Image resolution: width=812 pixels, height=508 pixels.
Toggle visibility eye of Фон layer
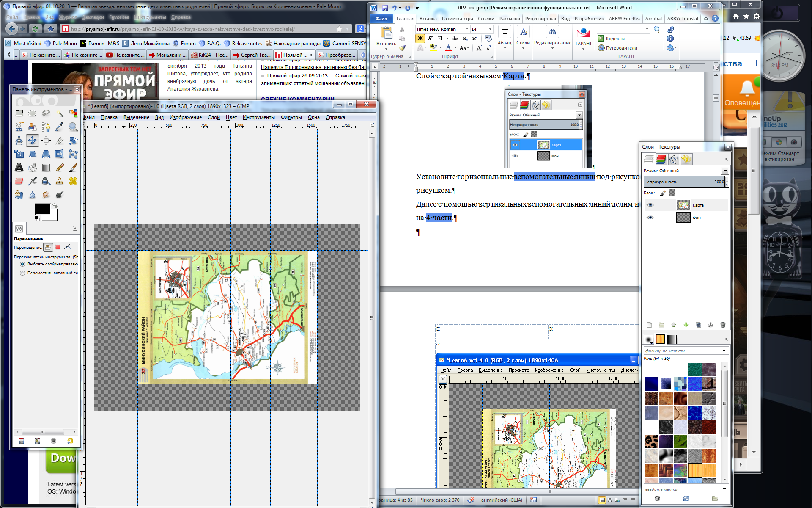(x=650, y=218)
